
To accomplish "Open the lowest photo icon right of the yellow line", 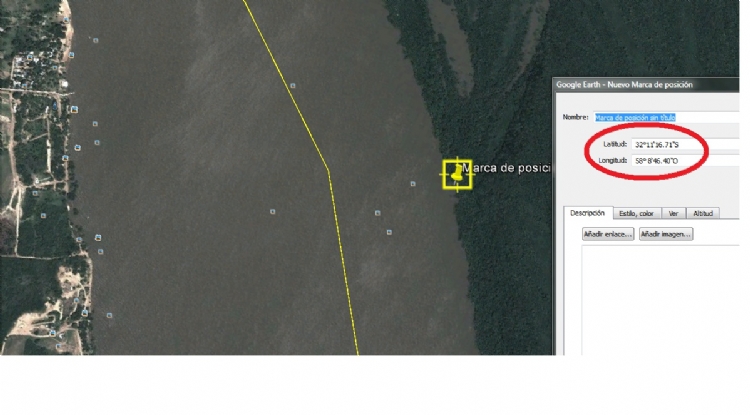I will pos(389,232).
